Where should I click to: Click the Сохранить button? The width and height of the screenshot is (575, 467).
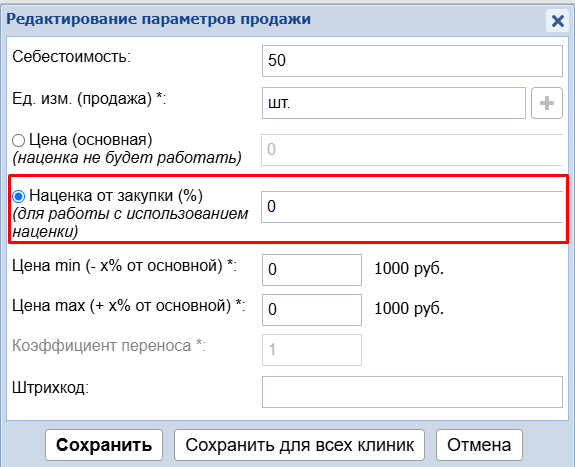pyautogui.click(x=104, y=445)
